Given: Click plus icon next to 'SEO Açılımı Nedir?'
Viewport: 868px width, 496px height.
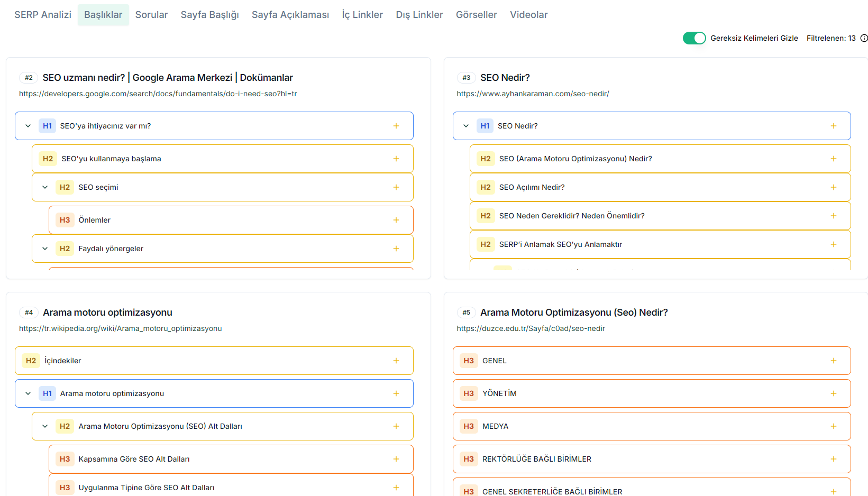Looking at the screenshot, I should click(833, 187).
